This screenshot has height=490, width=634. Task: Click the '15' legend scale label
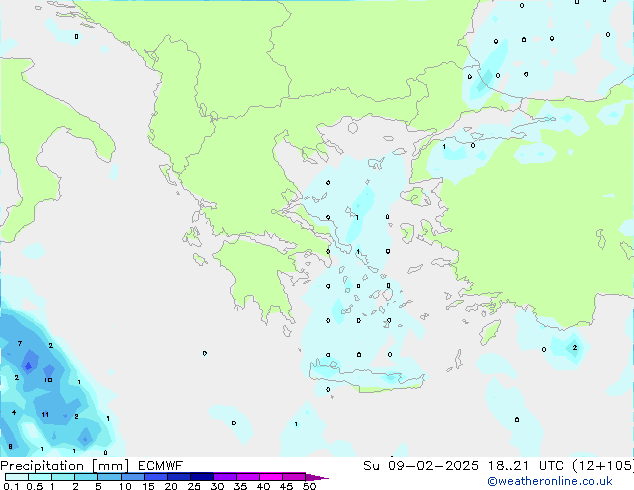point(148,486)
